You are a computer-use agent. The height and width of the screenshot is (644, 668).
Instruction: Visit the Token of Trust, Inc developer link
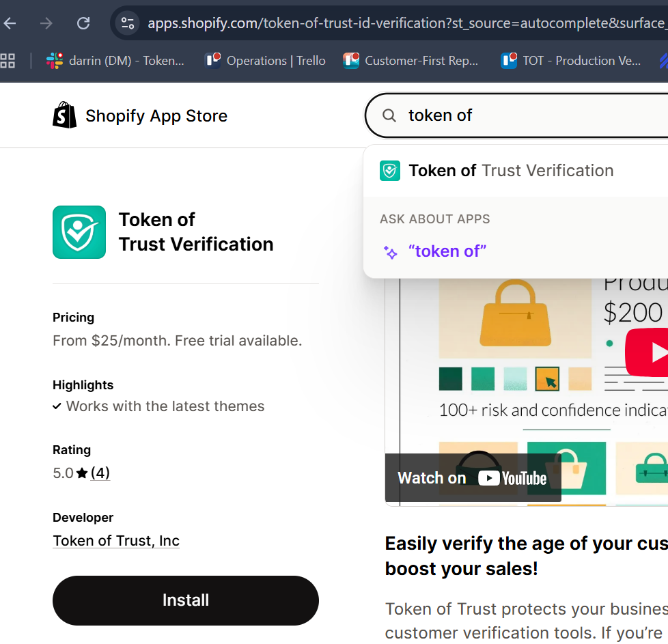(x=116, y=541)
